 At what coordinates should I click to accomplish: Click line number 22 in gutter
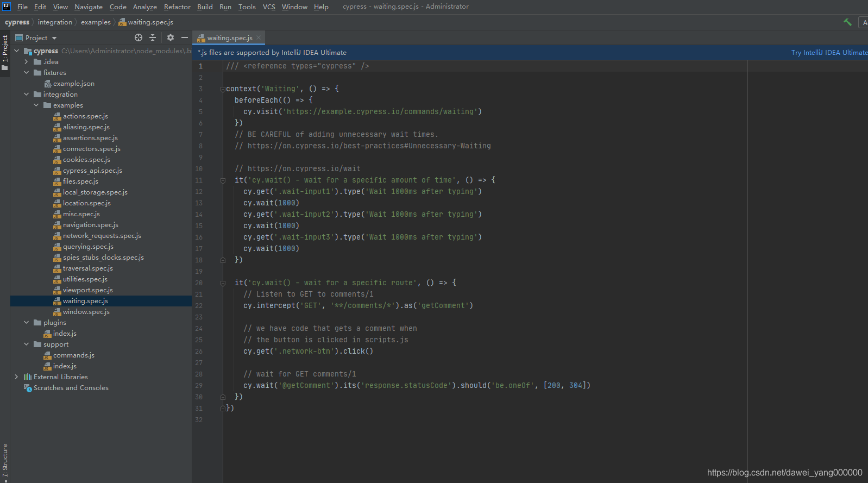[x=199, y=305]
